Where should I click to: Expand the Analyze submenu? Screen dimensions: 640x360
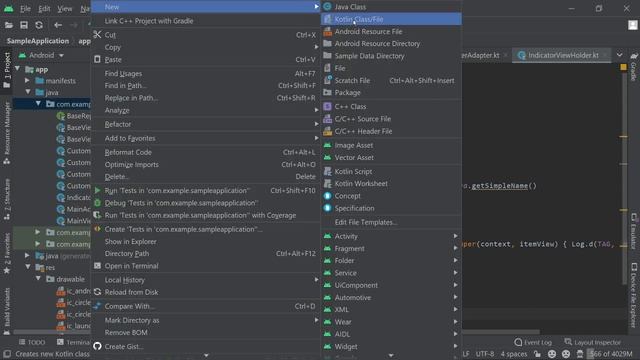[206, 110]
